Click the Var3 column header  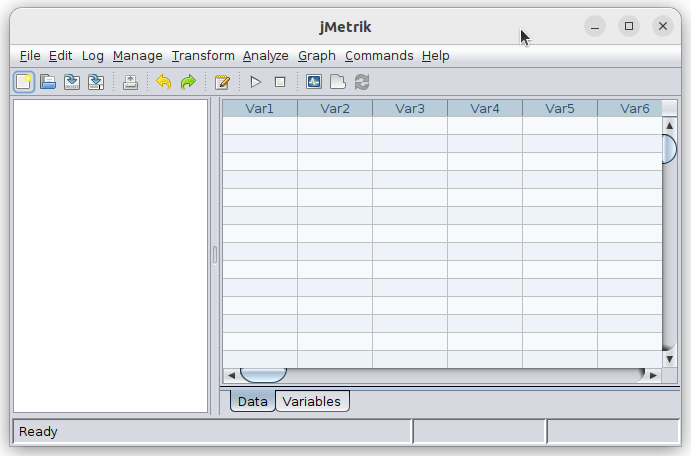[x=410, y=108]
